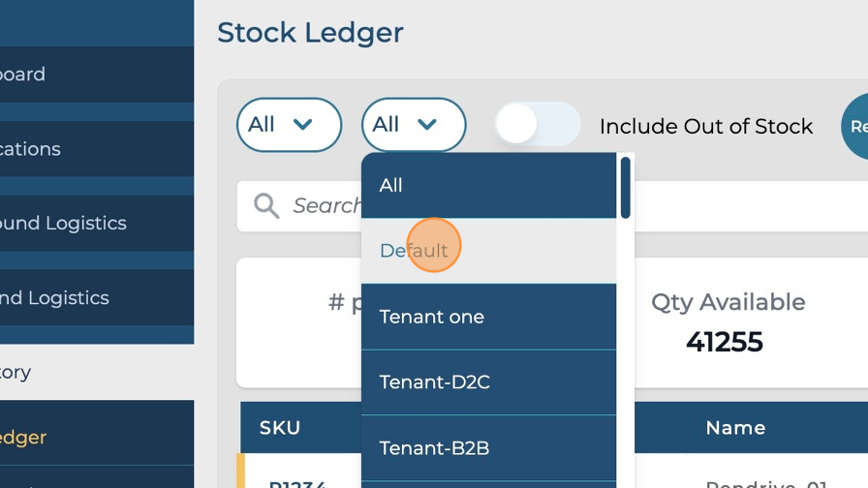
Task: Click the chevron on the first All filter
Action: 303,125
